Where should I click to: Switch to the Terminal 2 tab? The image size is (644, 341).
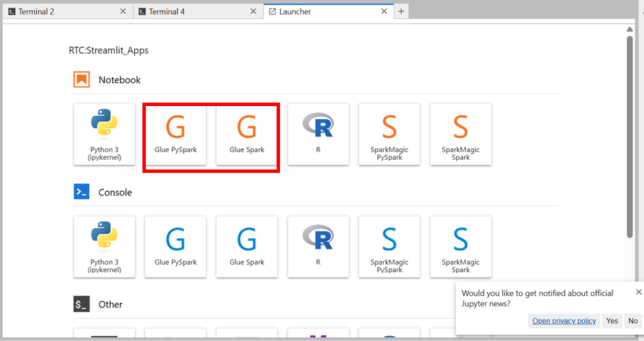click(67, 12)
